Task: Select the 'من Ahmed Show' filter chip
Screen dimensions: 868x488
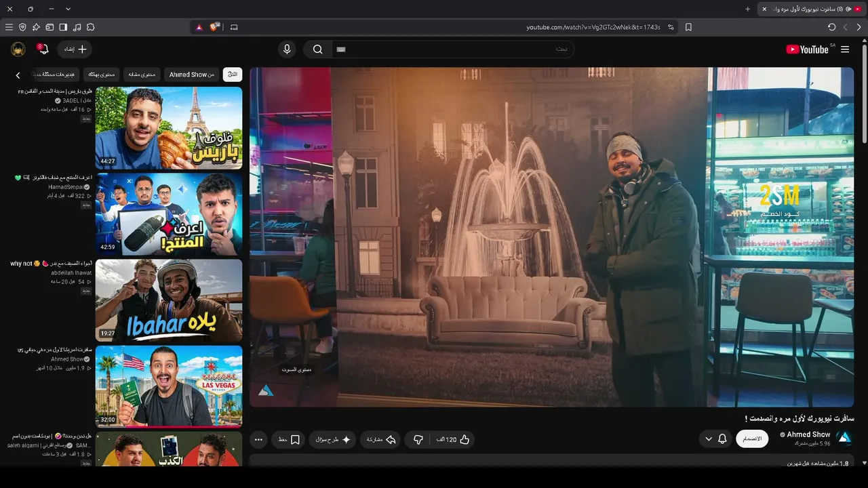Action: point(192,75)
